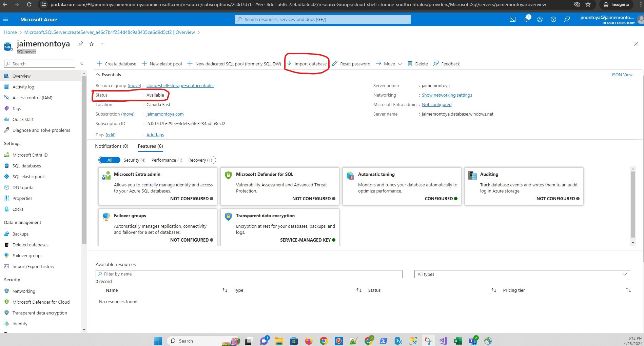Close the SQL server blade
The image size is (644, 346).
coord(636,44)
